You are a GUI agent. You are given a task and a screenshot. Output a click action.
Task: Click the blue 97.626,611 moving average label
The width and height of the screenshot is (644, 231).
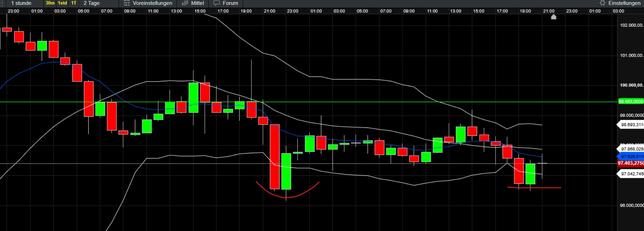[x=631, y=157]
